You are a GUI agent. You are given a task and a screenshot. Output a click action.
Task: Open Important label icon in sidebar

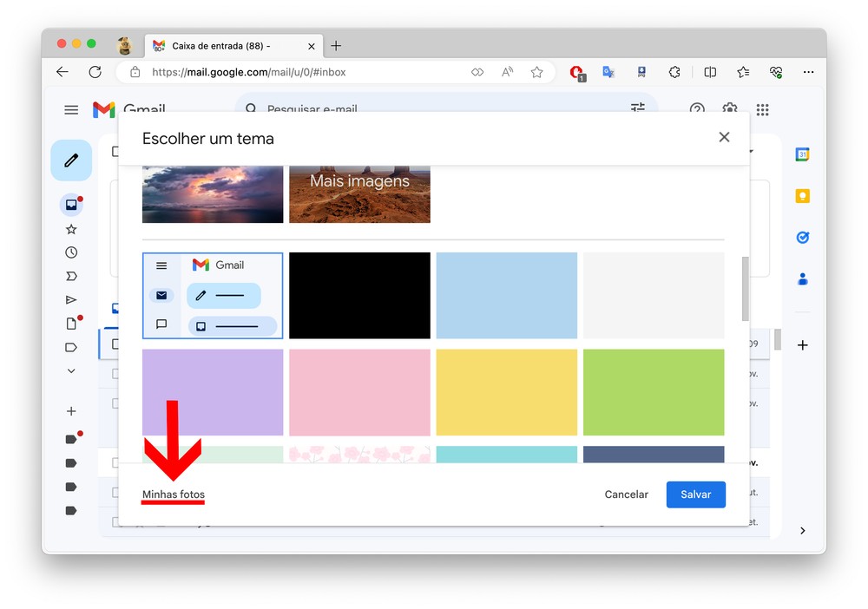[x=71, y=276]
